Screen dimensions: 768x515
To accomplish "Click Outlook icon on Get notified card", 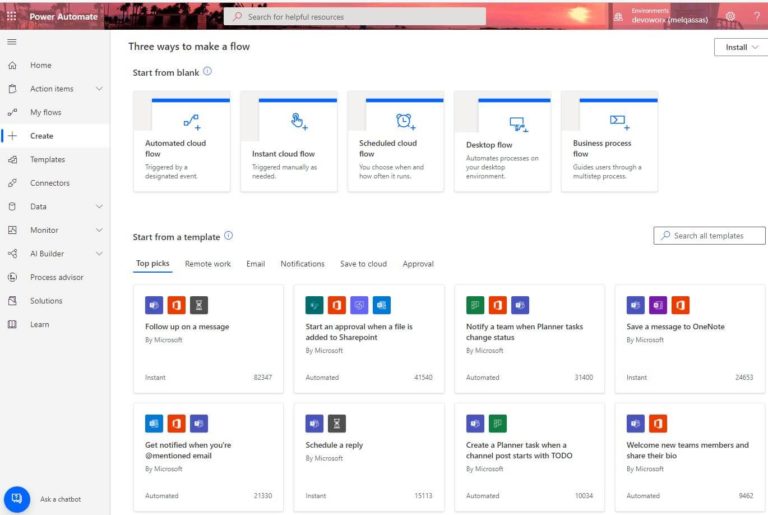I will 154,424.
